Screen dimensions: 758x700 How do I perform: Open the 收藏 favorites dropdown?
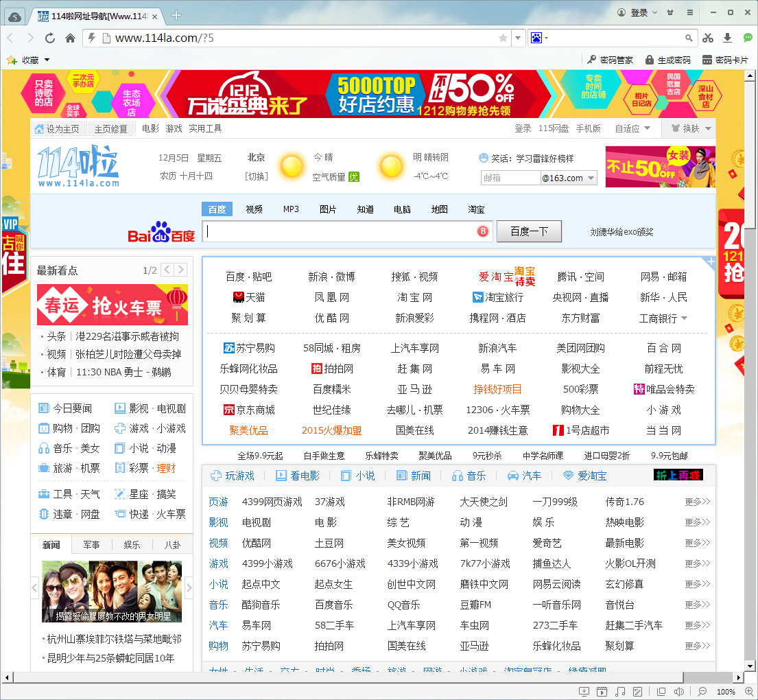pos(47,60)
